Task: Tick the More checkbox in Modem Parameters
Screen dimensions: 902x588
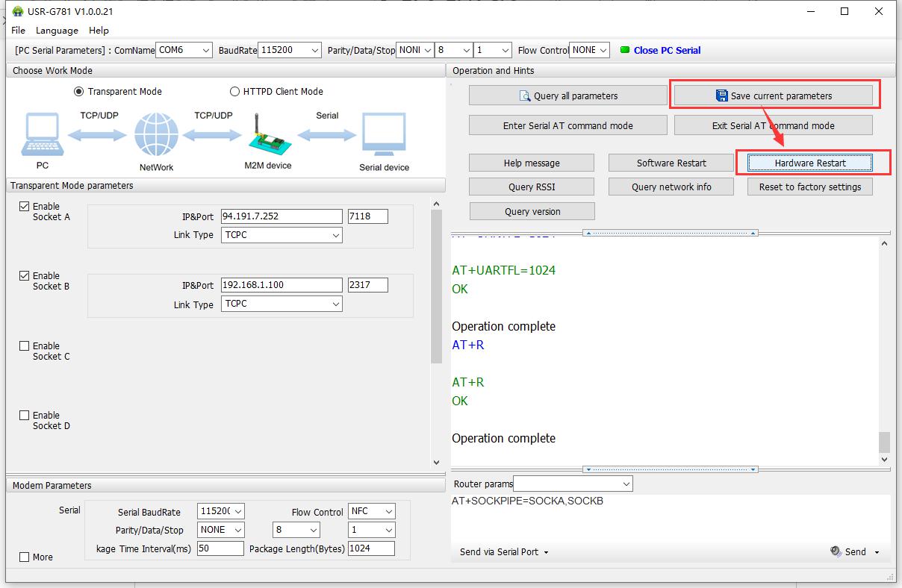Action: coord(25,557)
